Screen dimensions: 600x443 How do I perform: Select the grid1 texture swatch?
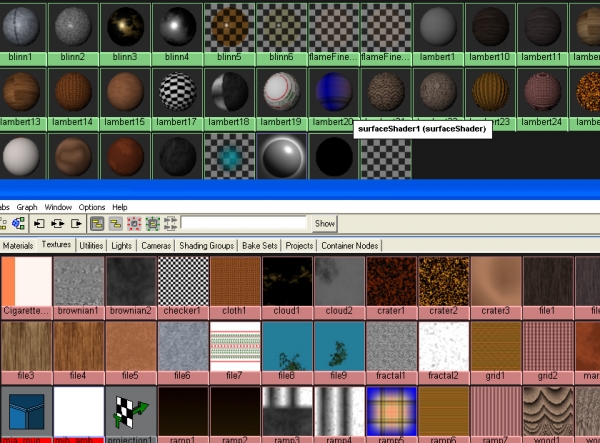click(x=496, y=347)
